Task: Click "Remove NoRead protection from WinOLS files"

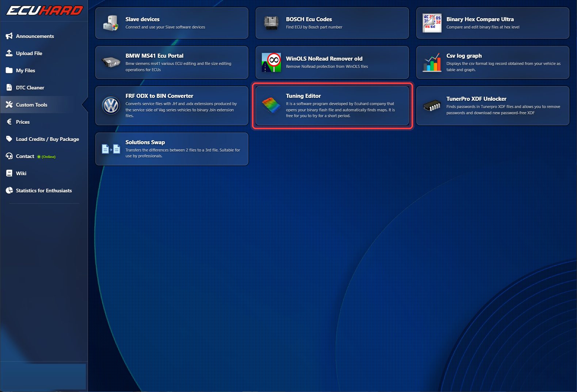Action: click(x=327, y=66)
